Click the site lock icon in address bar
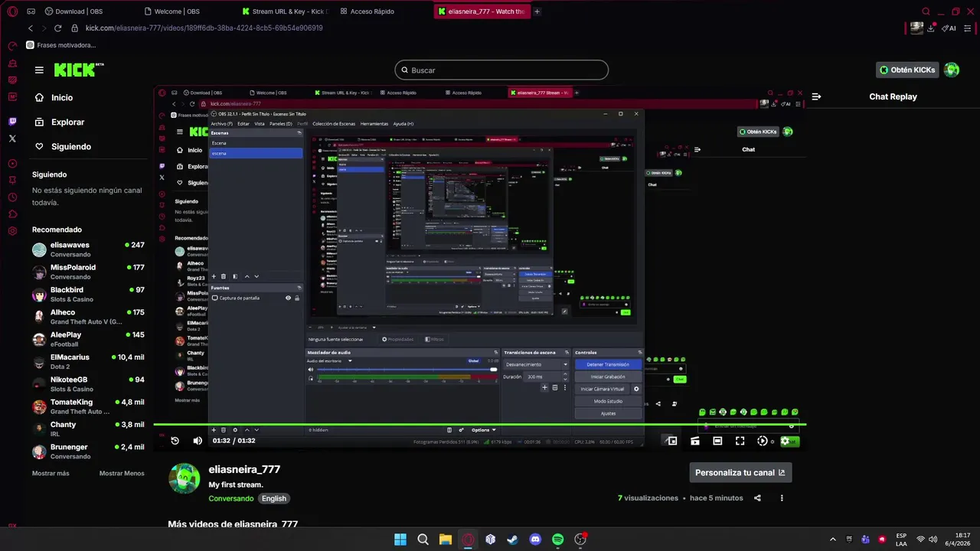The image size is (980, 551). pos(74,28)
